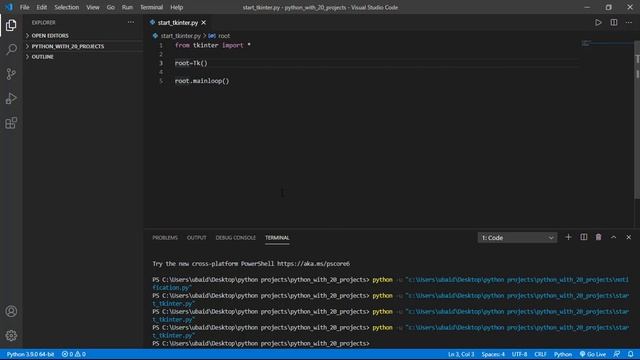Image resolution: width=640 pixels, height=360 pixels.
Task: Click errors and warnings count in status bar
Action: point(74,354)
